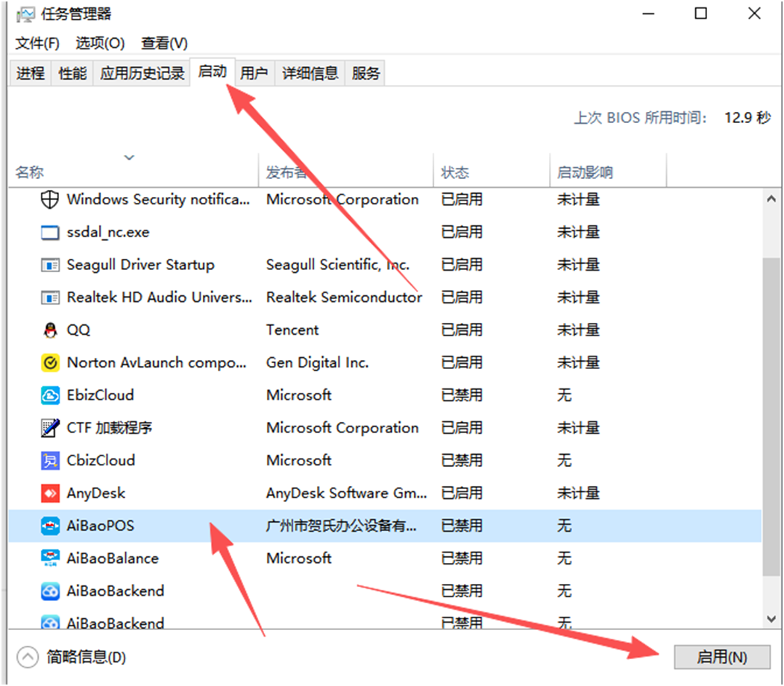
Task: Click the EbizCloud cloud icon
Action: [49, 395]
